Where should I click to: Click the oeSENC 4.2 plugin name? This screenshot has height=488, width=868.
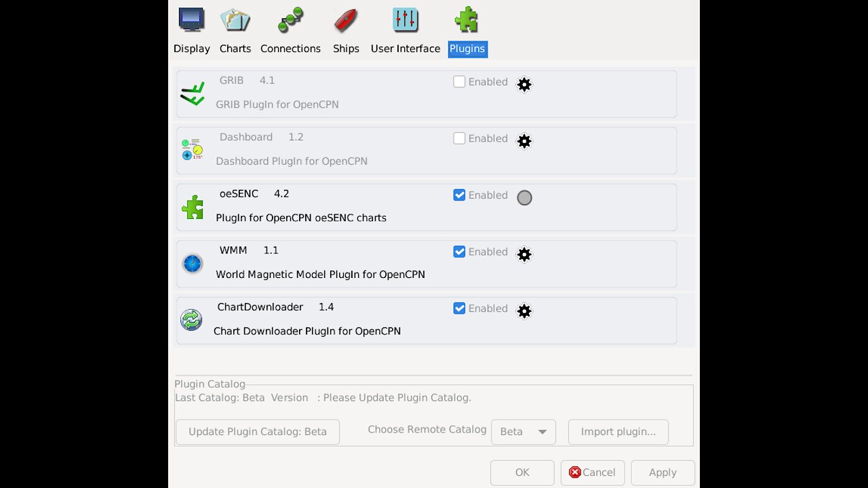(254, 194)
